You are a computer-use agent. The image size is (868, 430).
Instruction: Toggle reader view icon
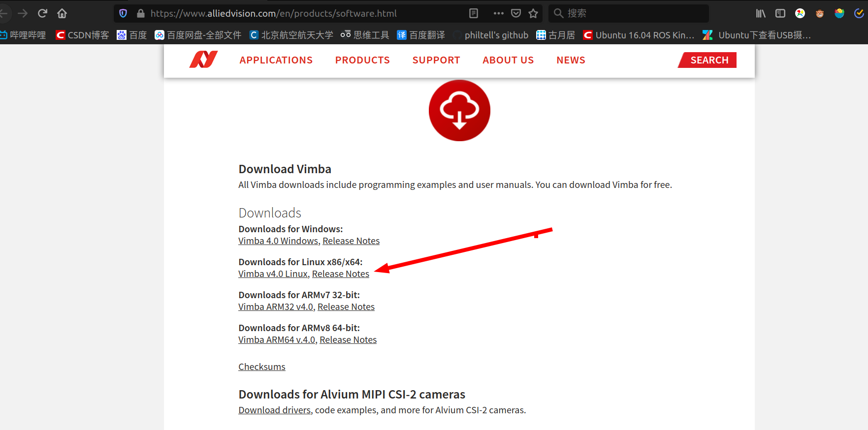pos(474,13)
